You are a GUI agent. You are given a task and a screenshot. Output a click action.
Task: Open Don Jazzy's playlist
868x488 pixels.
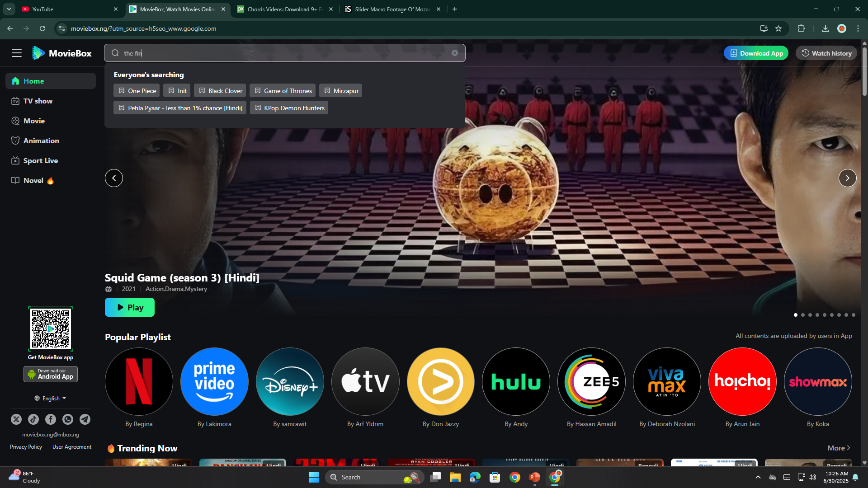tap(441, 381)
